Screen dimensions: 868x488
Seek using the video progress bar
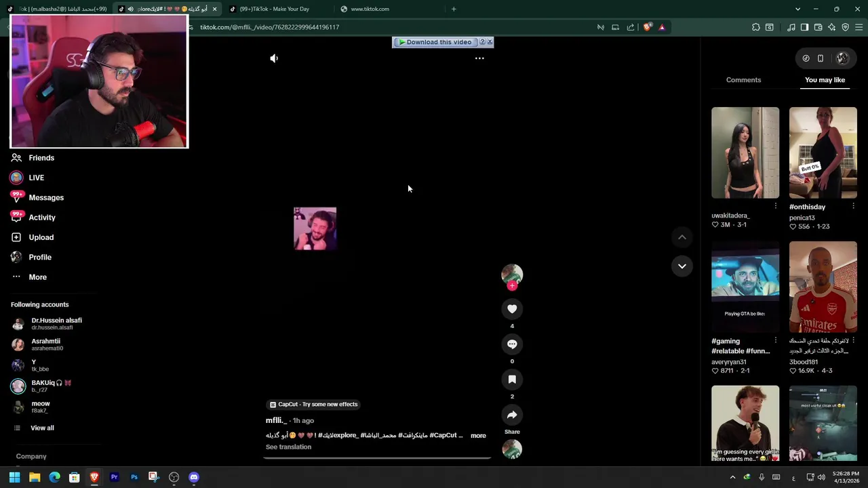[377, 457]
